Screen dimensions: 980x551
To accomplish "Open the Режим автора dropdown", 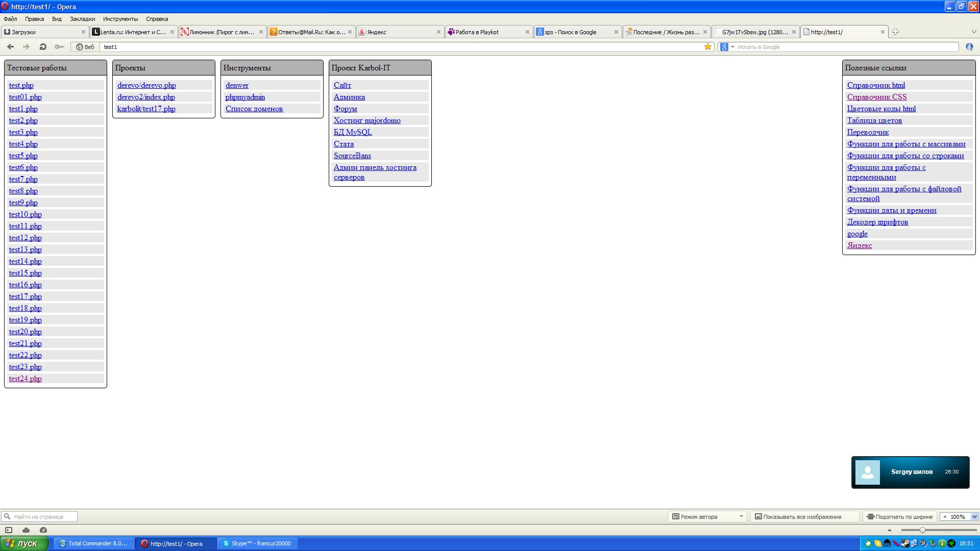I will (707, 517).
